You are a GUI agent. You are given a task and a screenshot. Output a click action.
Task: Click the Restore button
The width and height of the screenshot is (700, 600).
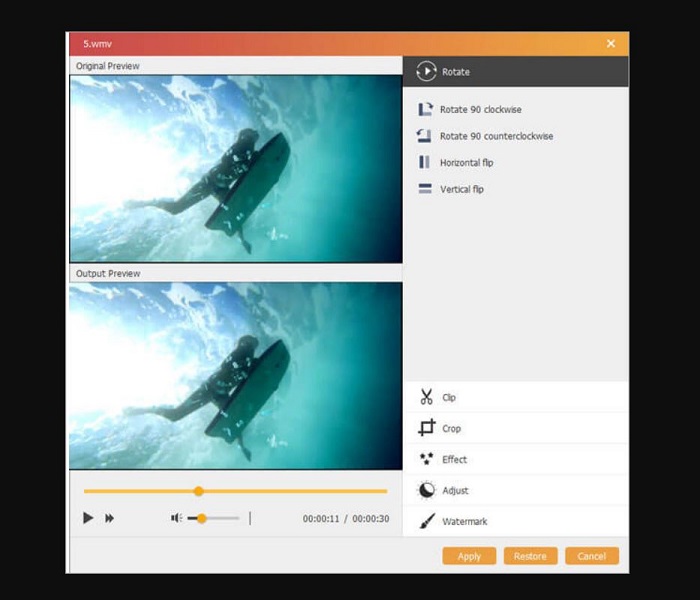pyautogui.click(x=530, y=556)
